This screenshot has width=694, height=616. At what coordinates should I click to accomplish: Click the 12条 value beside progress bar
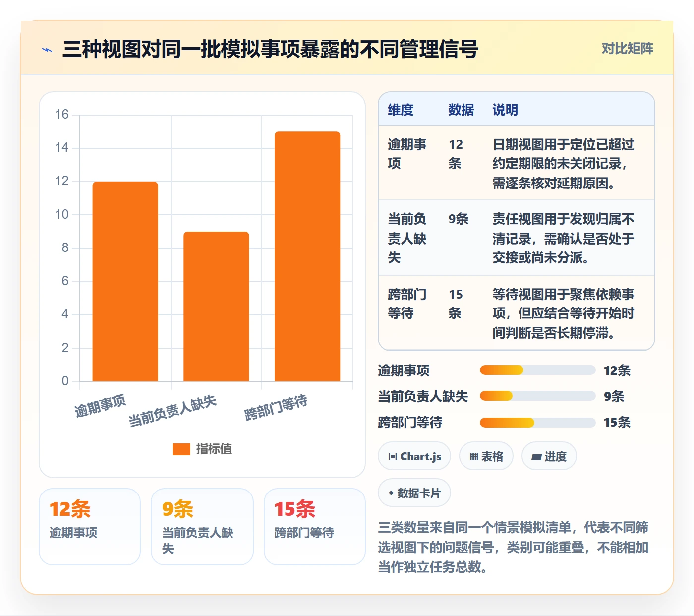point(617,370)
